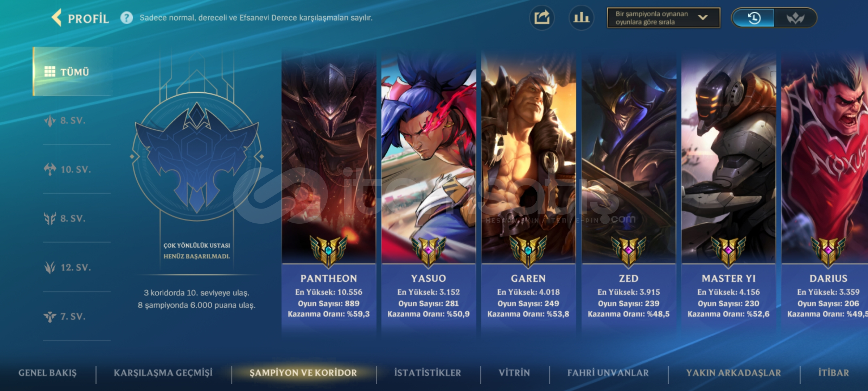Viewport: 868px width, 391px height.
Task: Open the Yasuo champion card
Action: click(429, 192)
